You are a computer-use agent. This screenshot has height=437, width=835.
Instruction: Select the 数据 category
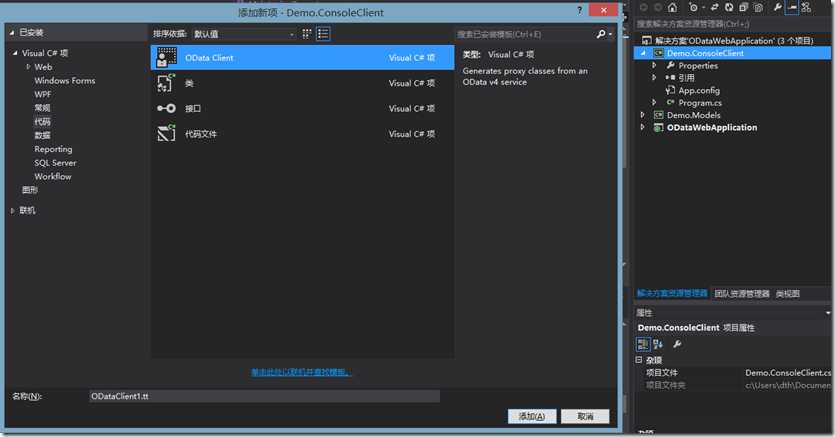click(x=43, y=135)
